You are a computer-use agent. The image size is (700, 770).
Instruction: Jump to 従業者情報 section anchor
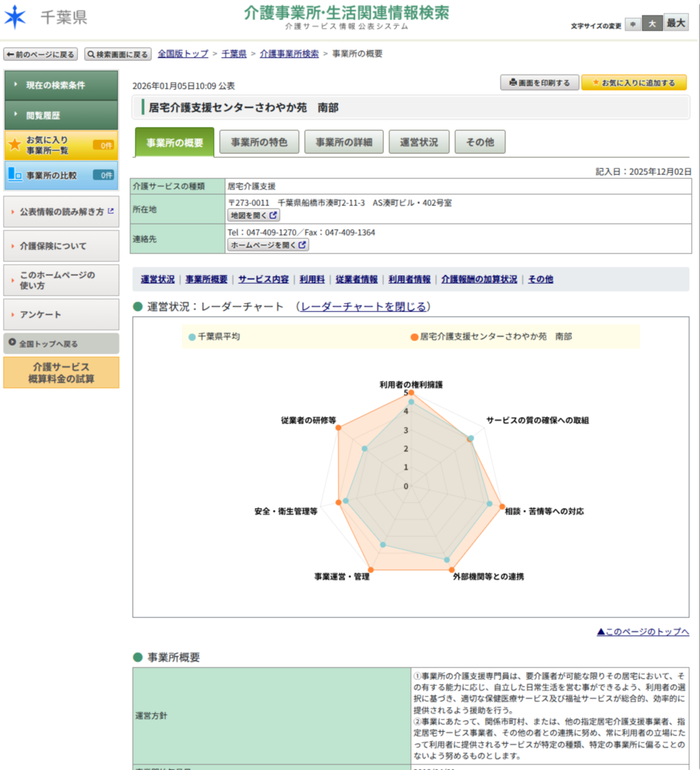click(x=357, y=280)
